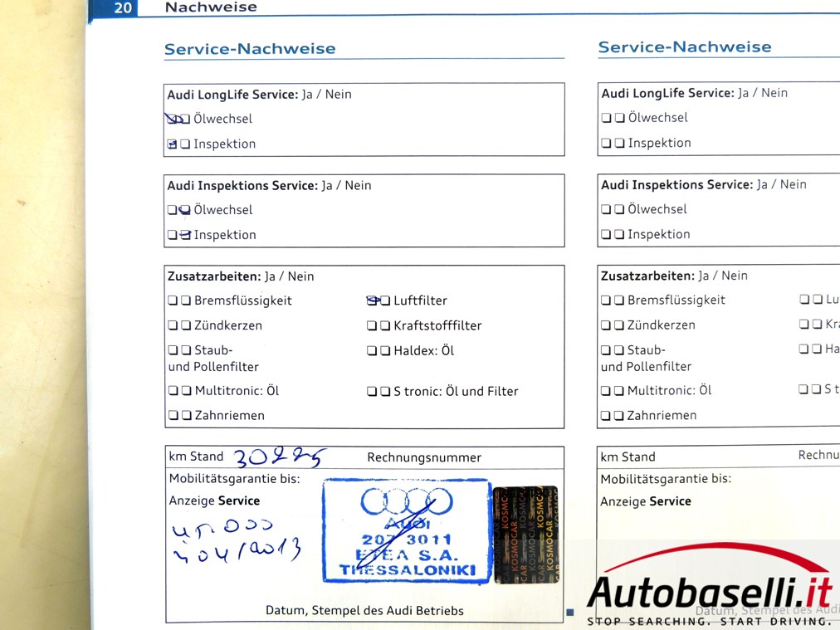Check Nein box for S tronic: Öl und Filter
This screenshot has height=630, width=840.
coord(385,392)
